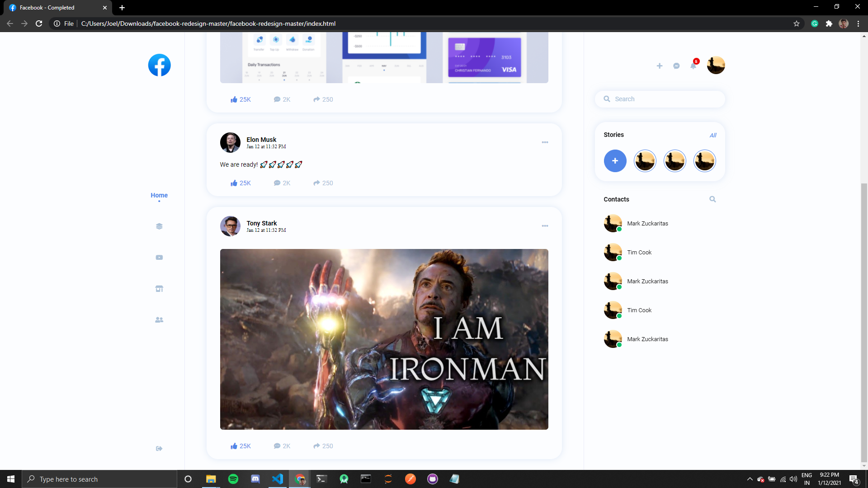Click the plus create icon in header
This screenshot has height=488, width=868.
pos(660,66)
